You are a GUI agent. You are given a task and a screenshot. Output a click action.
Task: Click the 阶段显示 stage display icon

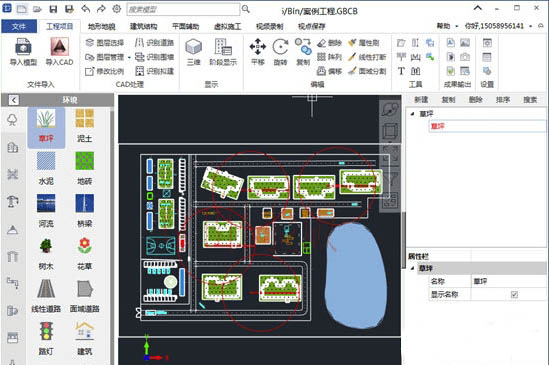[x=223, y=52]
